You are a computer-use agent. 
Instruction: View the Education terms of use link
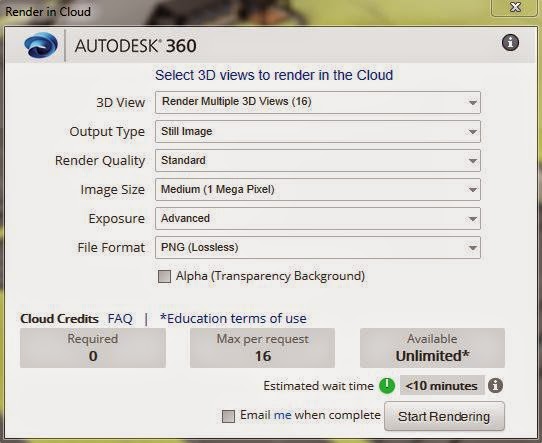pos(233,318)
